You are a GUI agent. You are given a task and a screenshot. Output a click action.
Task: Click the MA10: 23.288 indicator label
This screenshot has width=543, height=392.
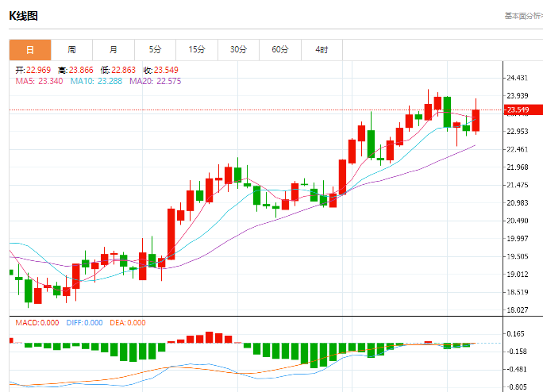tap(96, 81)
